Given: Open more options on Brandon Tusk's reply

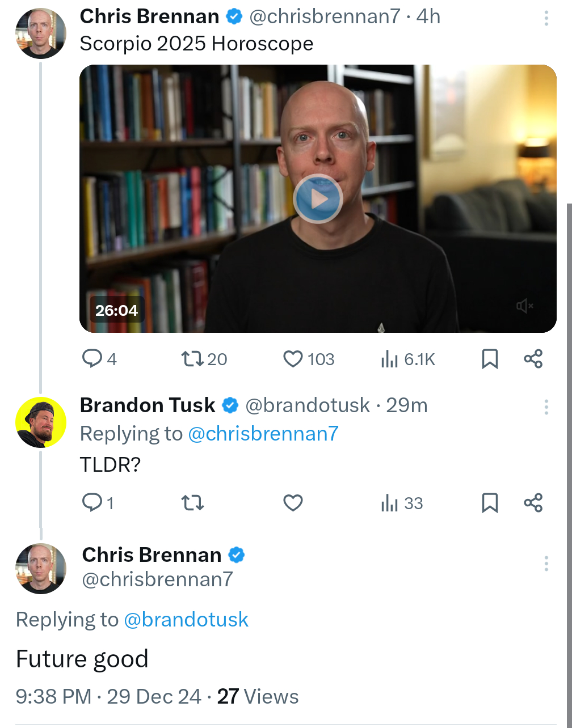Looking at the screenshot, I should pos(546,407).
